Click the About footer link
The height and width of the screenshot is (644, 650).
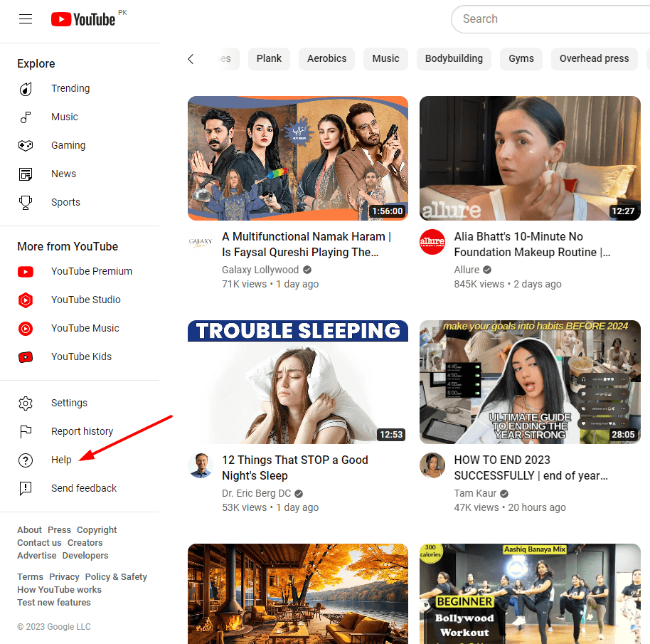click(x=29, y=530)
